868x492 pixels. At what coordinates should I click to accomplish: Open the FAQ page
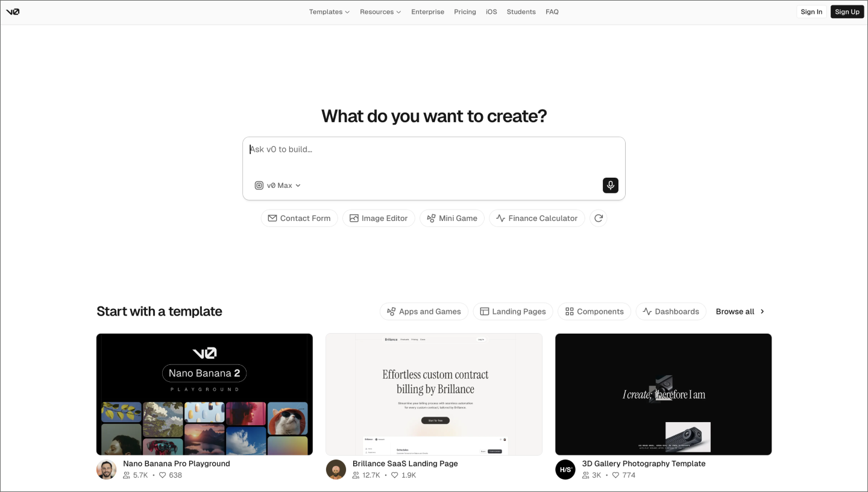(x=552, y=11)
